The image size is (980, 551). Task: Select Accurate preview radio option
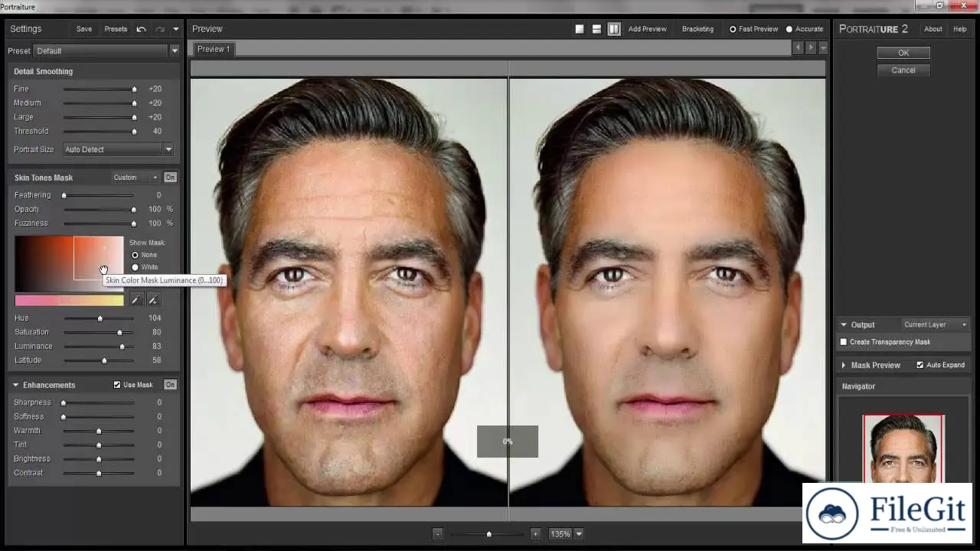pyautogui.click(x=789, y=29)
